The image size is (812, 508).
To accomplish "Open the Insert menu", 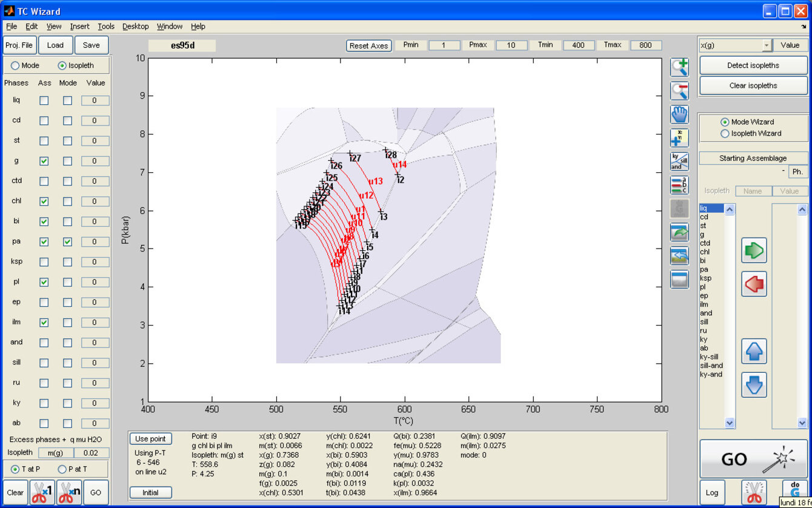I will (79, 27).
